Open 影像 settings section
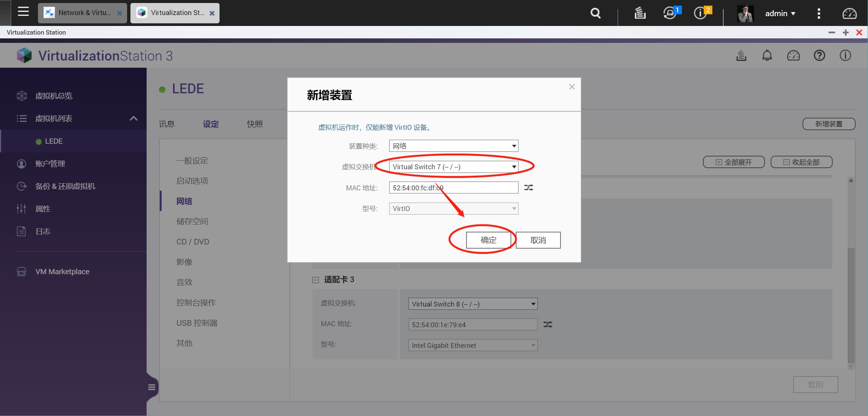The width and height of the screenshot is (868, 416). (184, 262)
